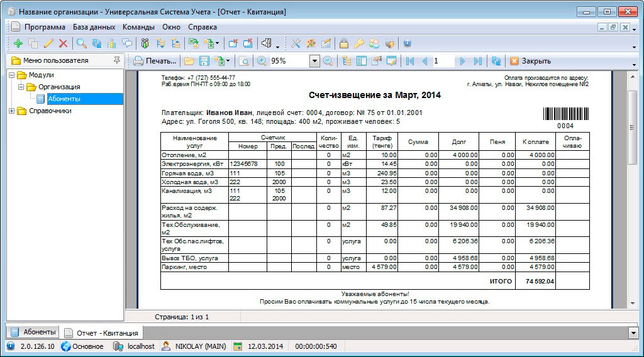Viewport: 644px width, 357px height.
Task: Go to the first report page
Action: click(410, 61)
